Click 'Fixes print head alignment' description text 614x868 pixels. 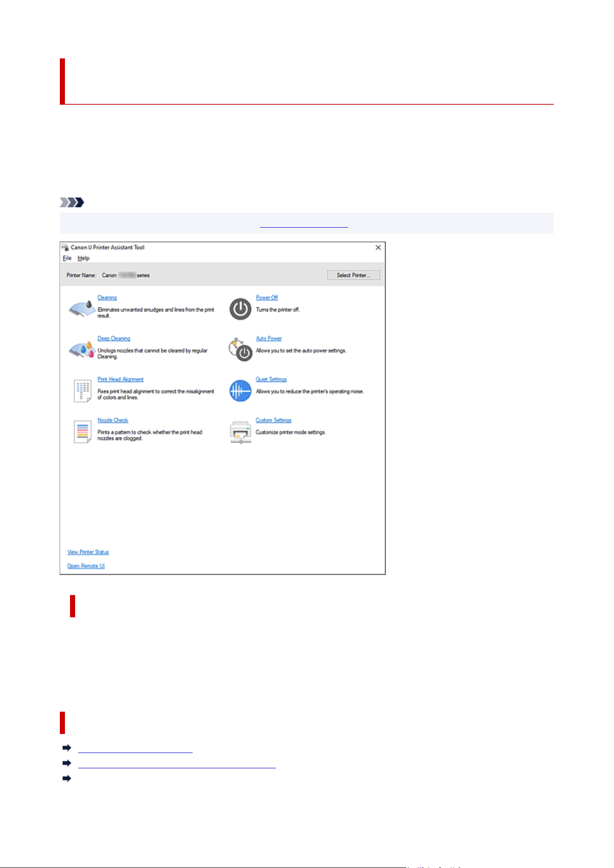click(156, 394)
